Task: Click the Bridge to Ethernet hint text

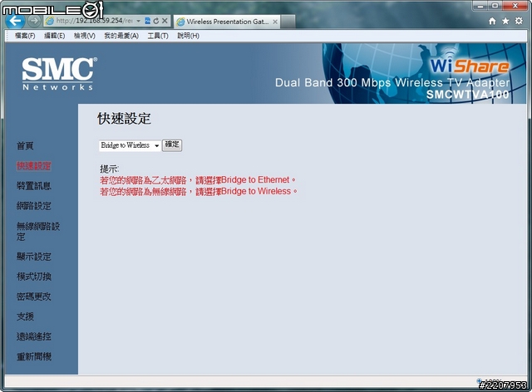Action: 198,179
